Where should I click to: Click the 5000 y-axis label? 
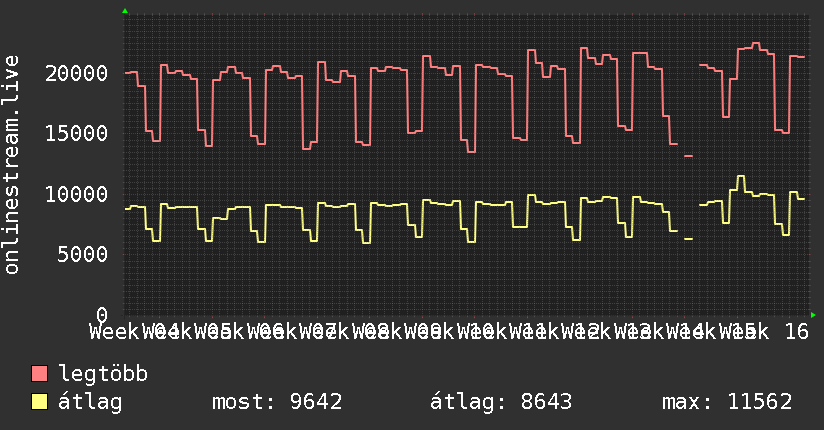tap(83, 255)
